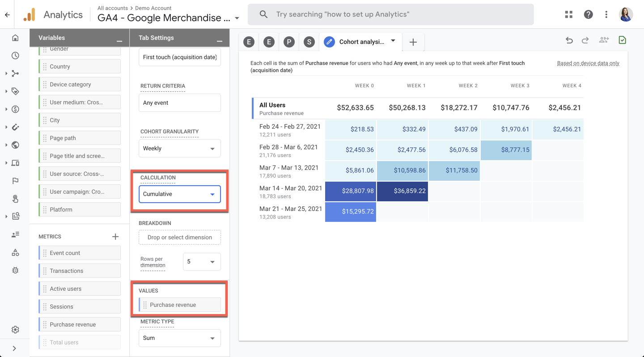Screen dimensions: 644x357
Task: Click the Google apps grid icon
Action: pos(568,14)
